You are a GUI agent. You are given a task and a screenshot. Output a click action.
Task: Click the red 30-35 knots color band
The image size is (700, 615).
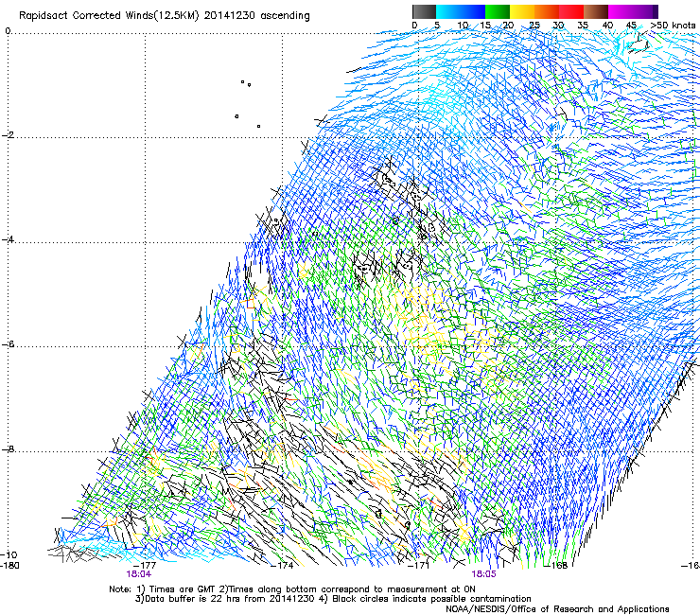[571, 11]
